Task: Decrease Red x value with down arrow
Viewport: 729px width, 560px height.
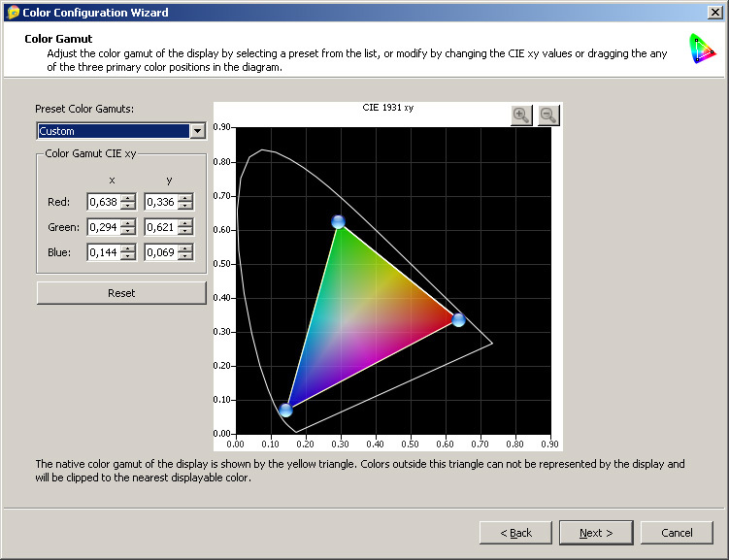Action: 128,206
